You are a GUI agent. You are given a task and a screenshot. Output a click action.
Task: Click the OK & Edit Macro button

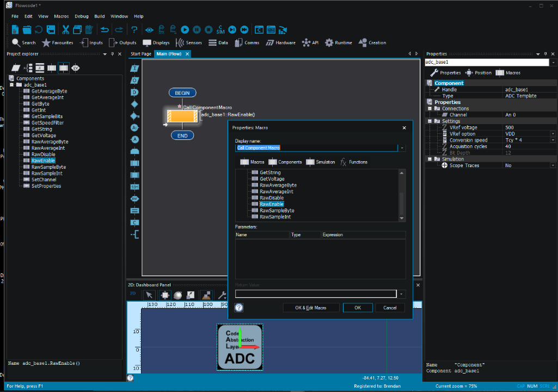click(x=310, y=308)
